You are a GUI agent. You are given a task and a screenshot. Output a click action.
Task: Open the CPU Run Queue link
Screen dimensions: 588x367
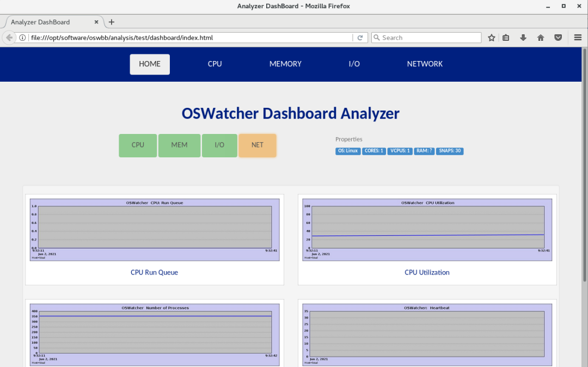pyautogui.click(x=154, y=273)
